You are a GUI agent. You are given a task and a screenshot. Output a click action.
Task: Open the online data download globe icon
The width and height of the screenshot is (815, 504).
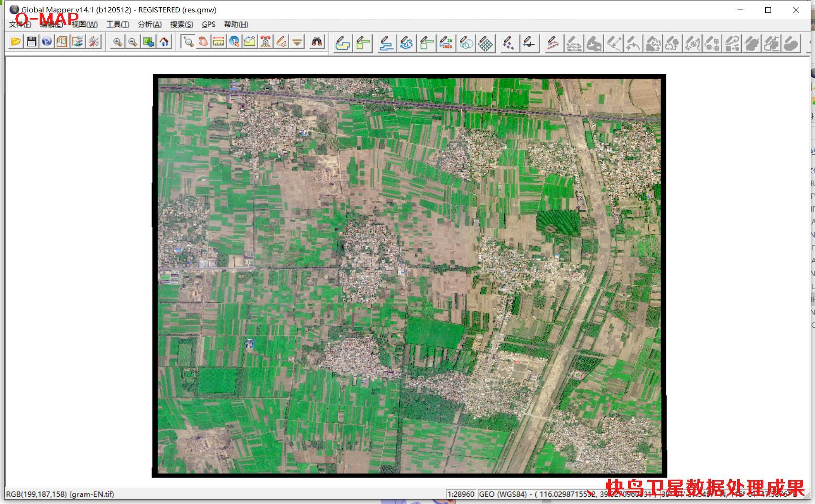(x=47, y=42)
